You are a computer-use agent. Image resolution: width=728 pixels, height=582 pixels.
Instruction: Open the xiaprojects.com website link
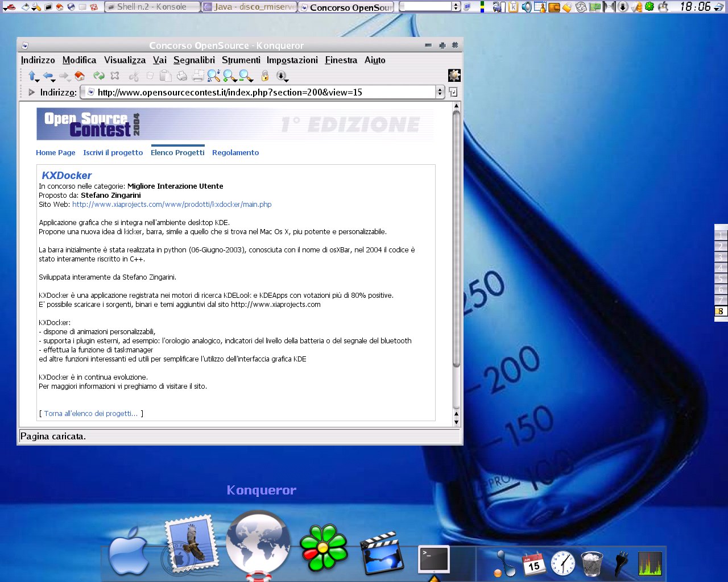172,204
